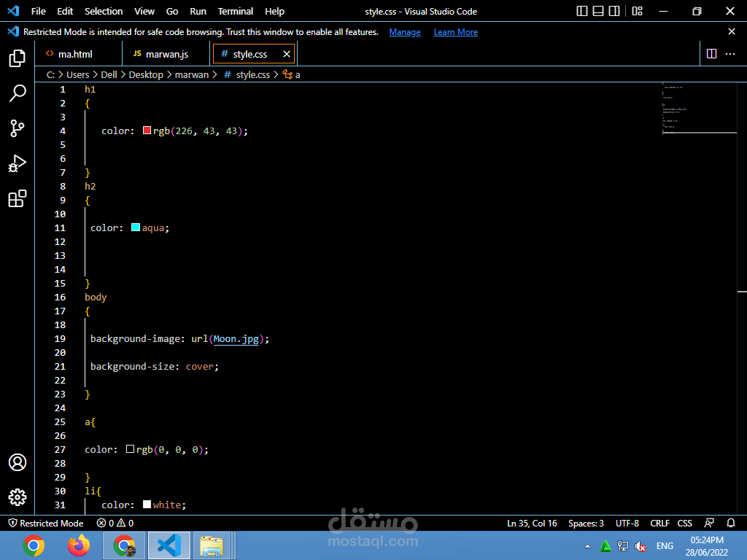Toggle the secondary side bar layout button
747x560 pixels.
pyautogui.click(x=615, y=11)
